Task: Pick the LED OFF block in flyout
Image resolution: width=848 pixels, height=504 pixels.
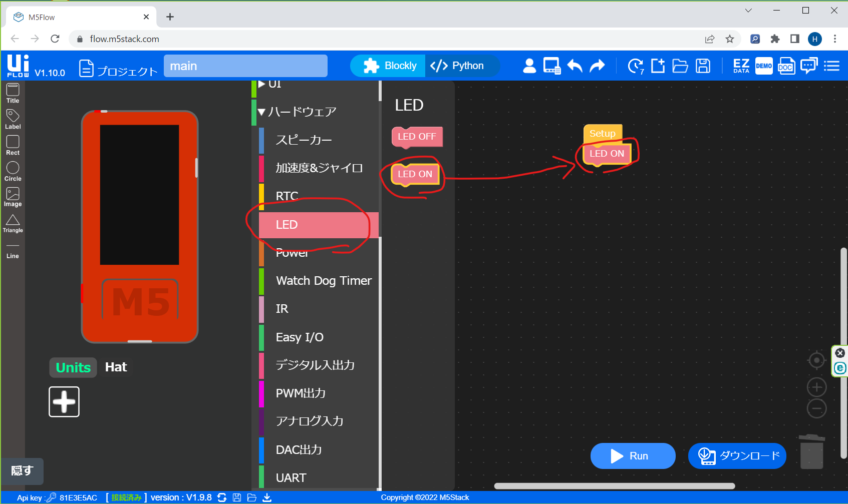Action: click(417, 137)
